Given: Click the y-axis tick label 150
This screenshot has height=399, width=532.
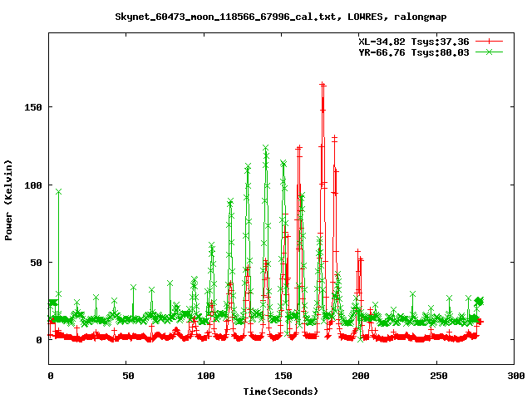Looking at the screenshot, I should coord(33,107).
